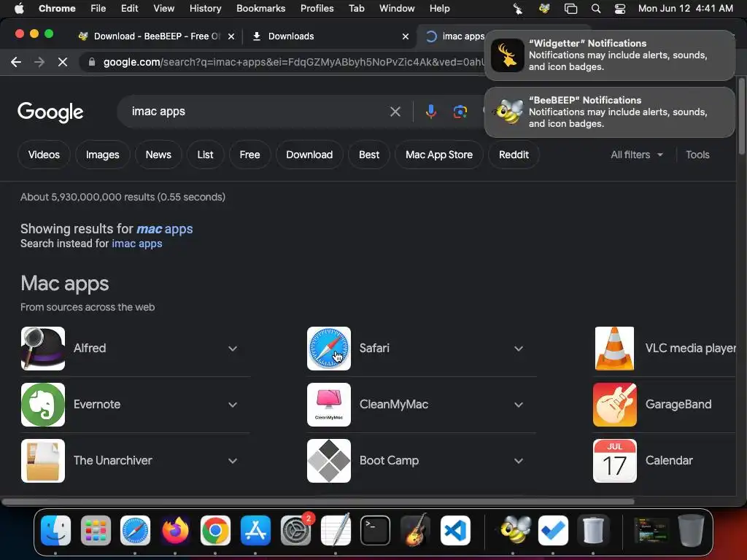Click the horizontal scrollbar at page bottom
Screen dimensions: 747x560
pyautogui.click(x=318, y=502)
